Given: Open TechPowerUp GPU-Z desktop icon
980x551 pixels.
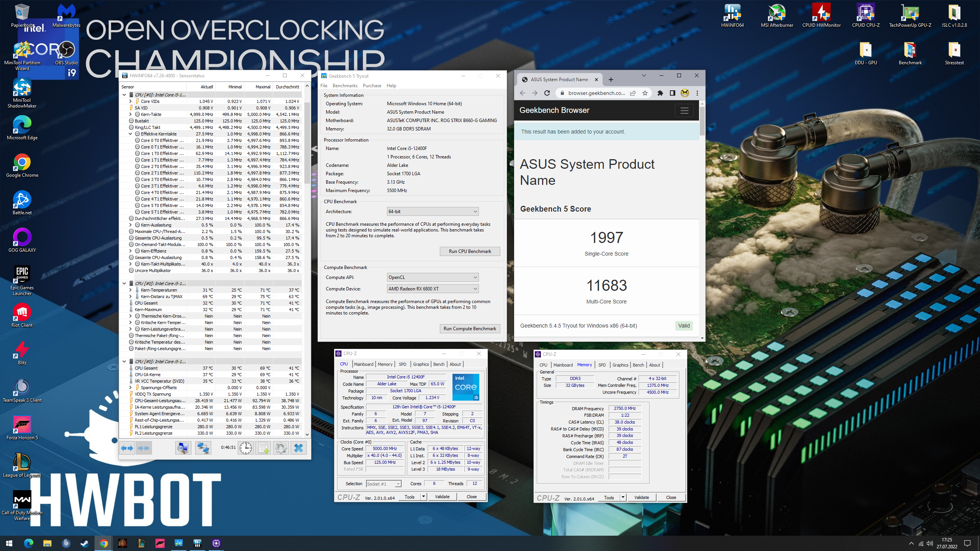Looking at the screenshot, I should (910, 16).
